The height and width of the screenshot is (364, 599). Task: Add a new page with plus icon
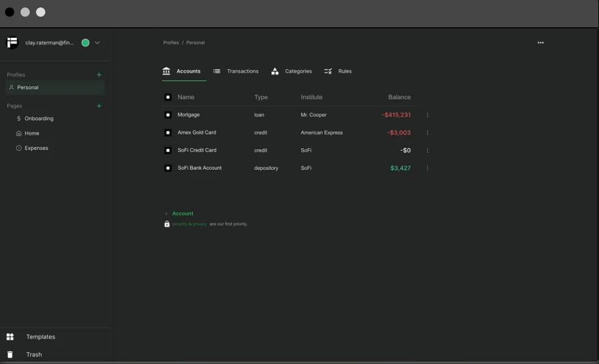[x=99, y=106]
